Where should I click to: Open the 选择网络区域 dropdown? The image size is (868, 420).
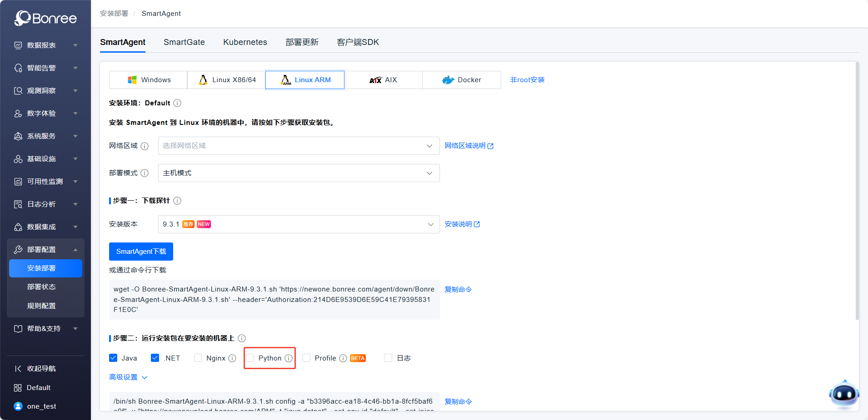click(x=299, y=146)
